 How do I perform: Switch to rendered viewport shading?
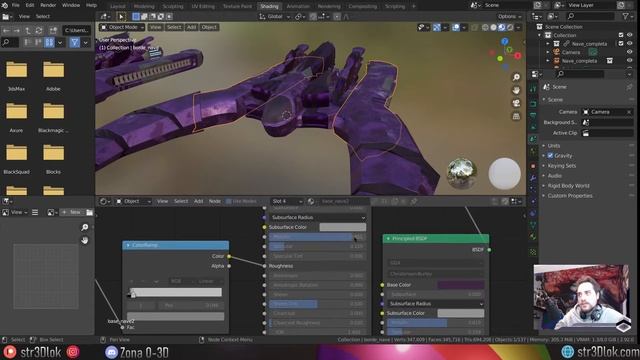(510, 27)
